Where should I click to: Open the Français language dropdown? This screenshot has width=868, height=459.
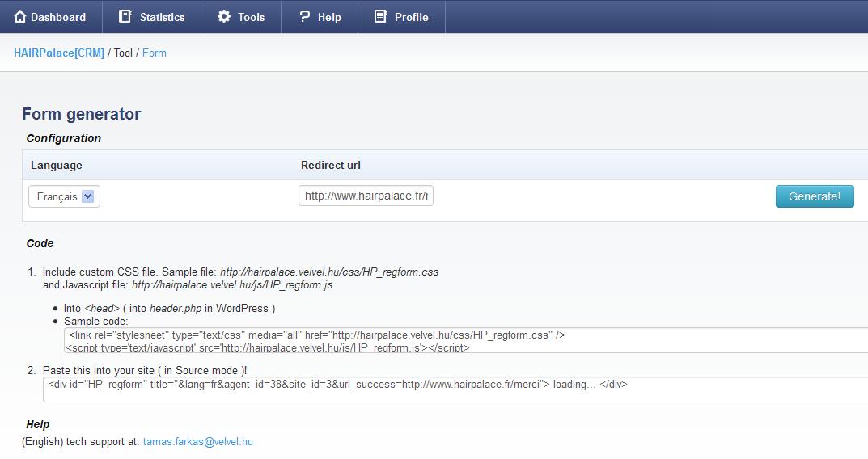[x=64, y=196]
